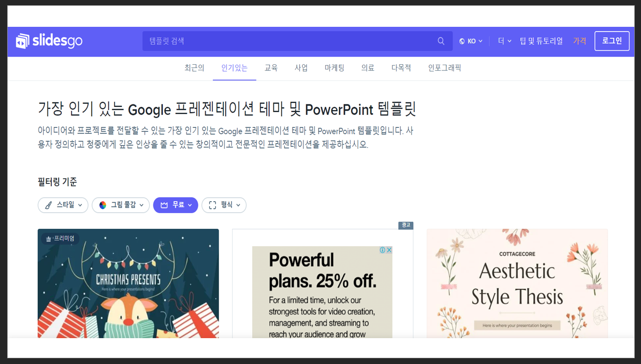Screen dimensions: 641x364
Task: Switch to the 교육 category tab
Action: click(271, 68)
